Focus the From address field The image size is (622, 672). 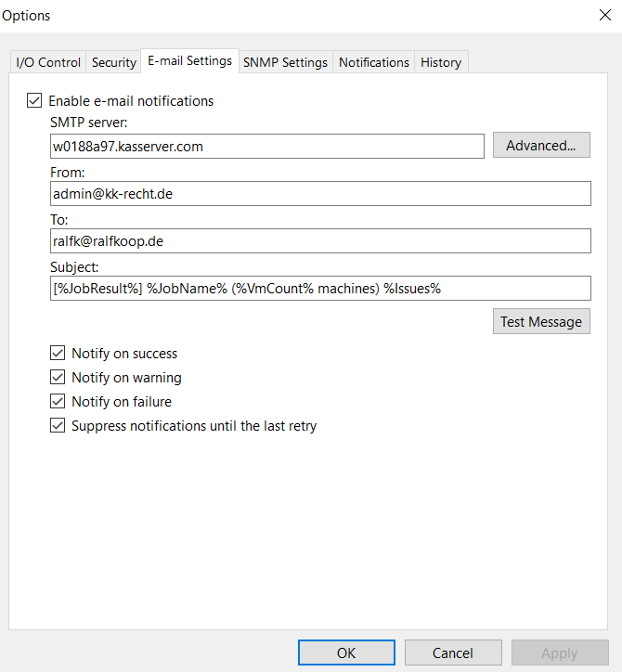coord(320,193)
